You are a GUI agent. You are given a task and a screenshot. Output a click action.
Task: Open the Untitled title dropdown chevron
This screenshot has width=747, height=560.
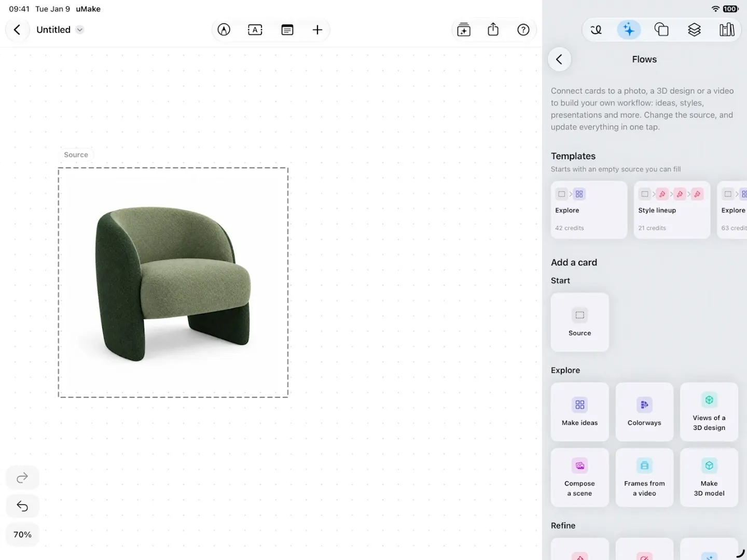79,30
